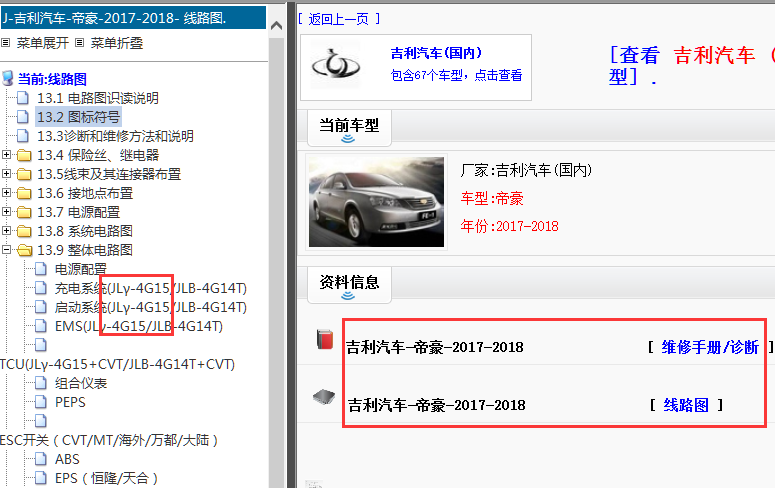The height and width of the screenshot is (488, 775).
Task: Open the 吉利汽车(国内) brand link
Action: (436, 53)
